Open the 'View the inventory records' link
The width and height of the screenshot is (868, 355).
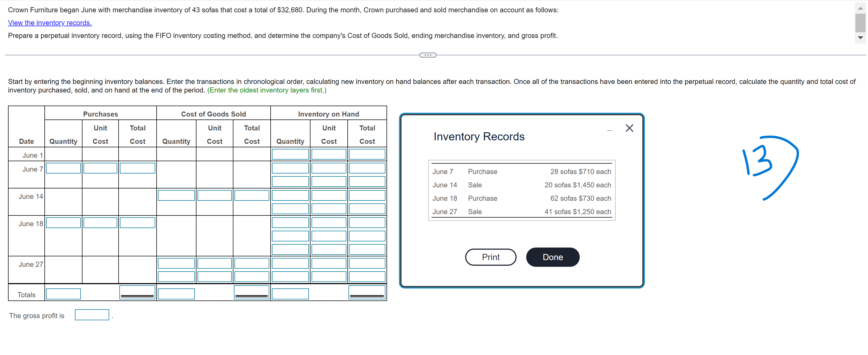pos(50,22)
